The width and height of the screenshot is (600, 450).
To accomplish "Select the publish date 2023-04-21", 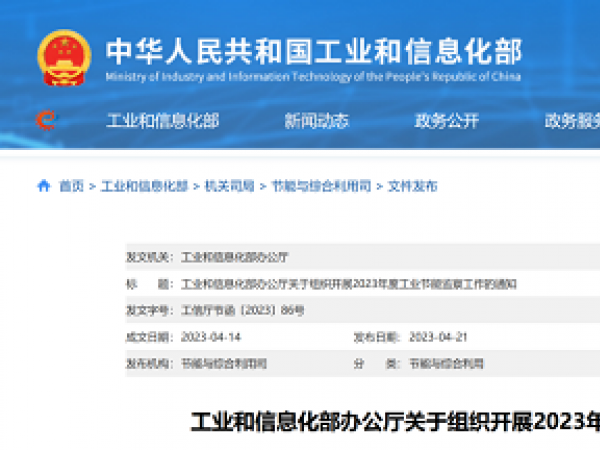I will coord(438,337).
